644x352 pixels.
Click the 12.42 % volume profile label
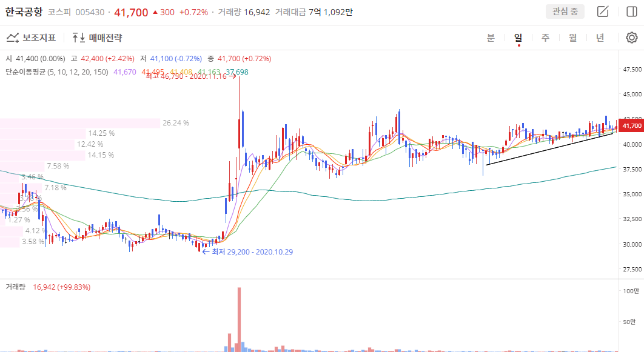coord(90,144)
